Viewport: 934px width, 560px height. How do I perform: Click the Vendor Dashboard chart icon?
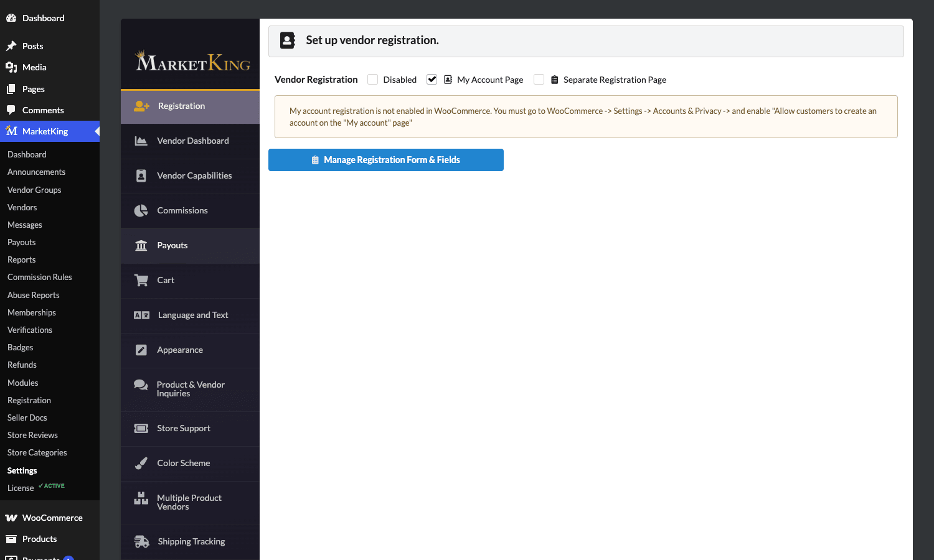pos(141,141)
